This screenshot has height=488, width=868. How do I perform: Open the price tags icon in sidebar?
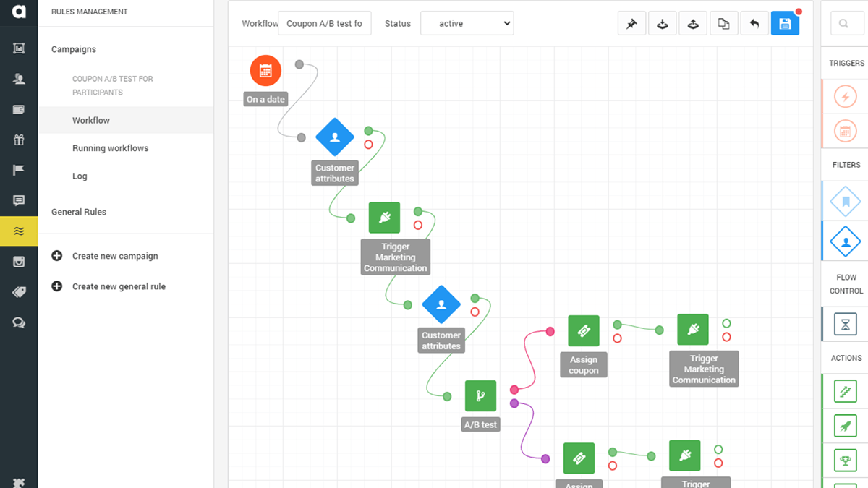19,292
